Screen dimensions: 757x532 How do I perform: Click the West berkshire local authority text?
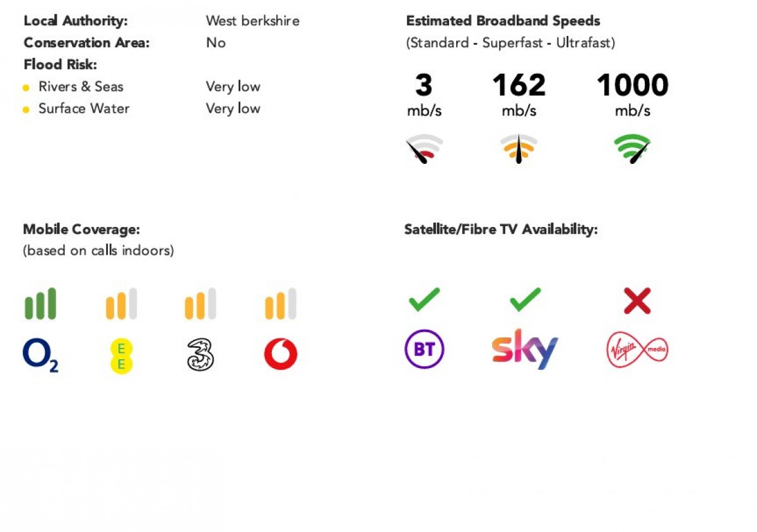(x=252, y=21)
